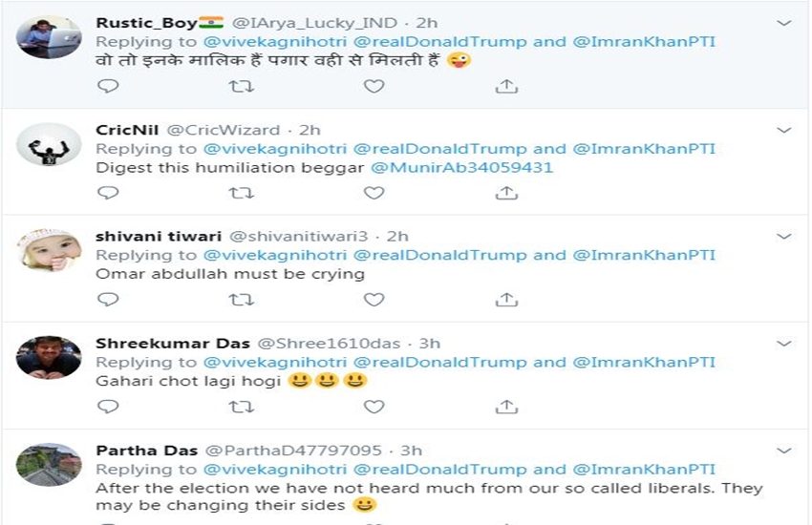The width and height of the screenshot is (812, 525).
Task: View Partha Das's profile avatar
Action: pos(49,465)
